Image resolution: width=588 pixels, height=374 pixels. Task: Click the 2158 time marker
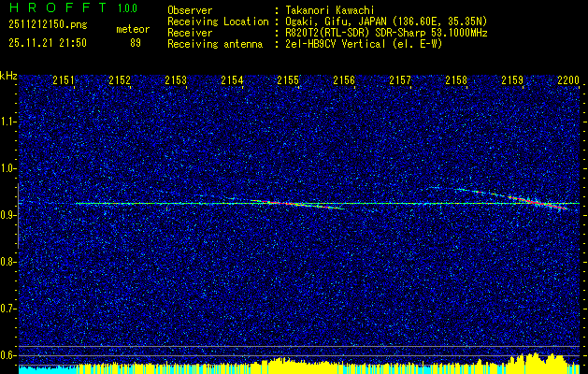(x=456, y=80)
